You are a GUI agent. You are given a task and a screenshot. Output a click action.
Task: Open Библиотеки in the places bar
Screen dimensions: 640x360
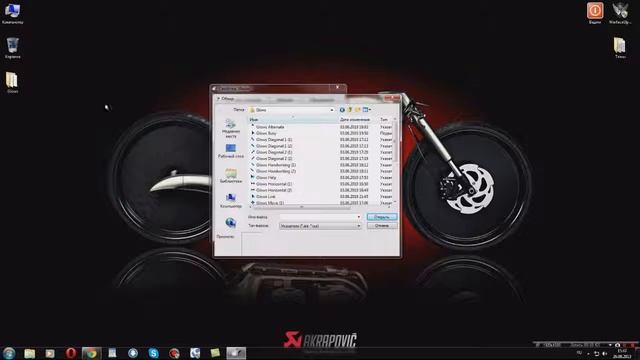[231, 176]
